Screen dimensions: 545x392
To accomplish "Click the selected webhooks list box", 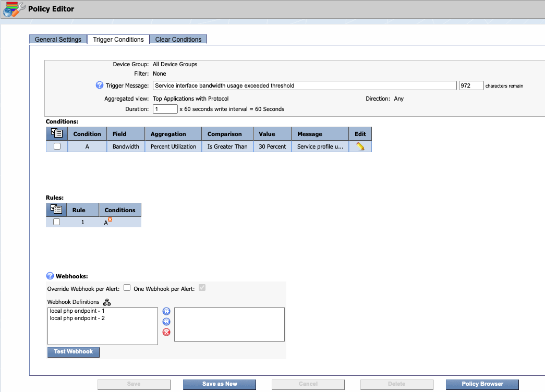I will point(229,324).
